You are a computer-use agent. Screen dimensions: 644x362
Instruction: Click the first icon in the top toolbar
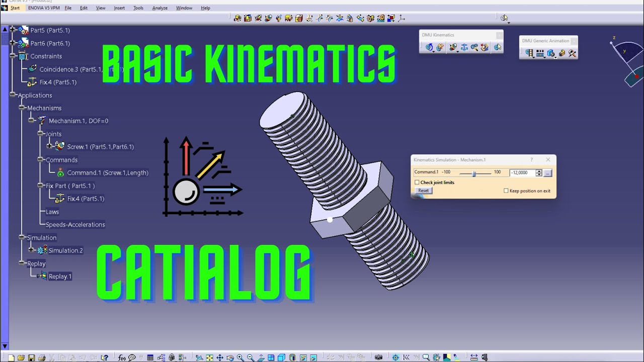click(237, 18)
